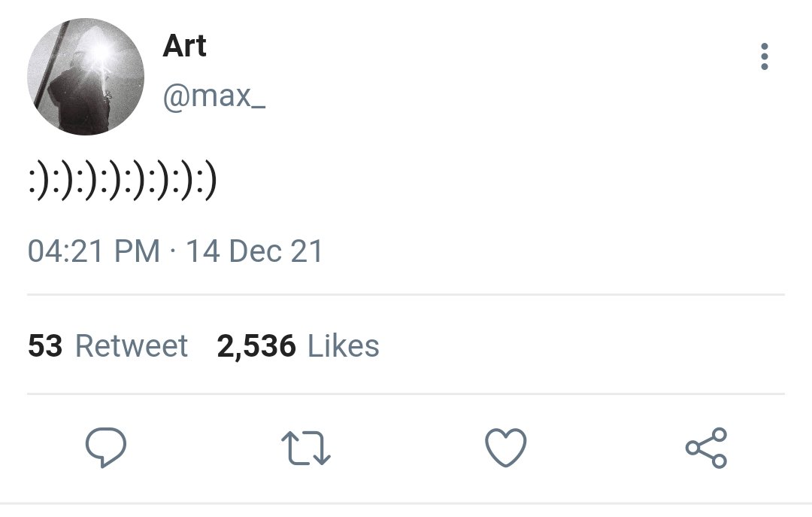This screenshot has height=517, width=812.
Task: Click the 53 retweet count number
Action: [x=45, y=346]
